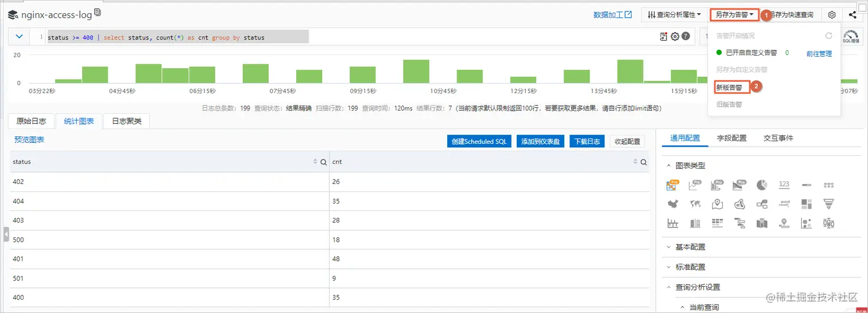
Task: Click the 收起配置 button
Action: pos(627,142)
